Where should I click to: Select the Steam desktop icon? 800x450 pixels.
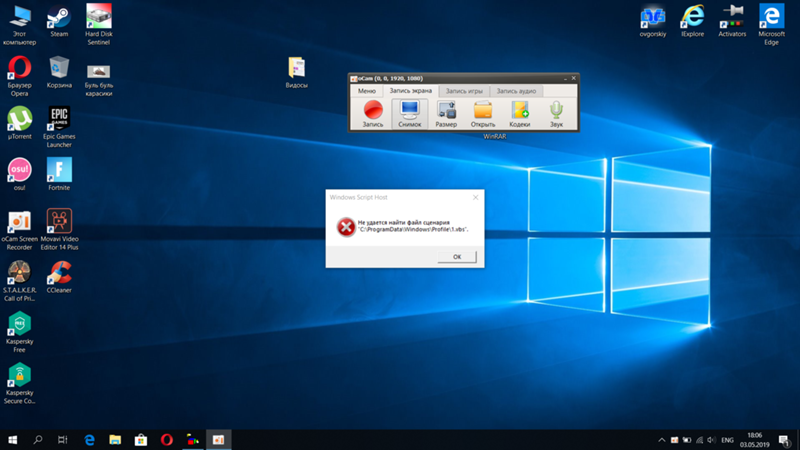tap(59, 20)
